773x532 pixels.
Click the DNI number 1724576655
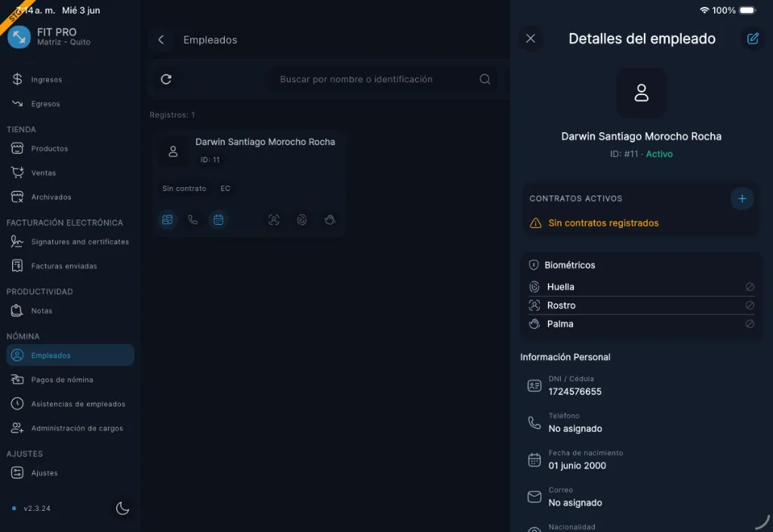click(574, 392)
